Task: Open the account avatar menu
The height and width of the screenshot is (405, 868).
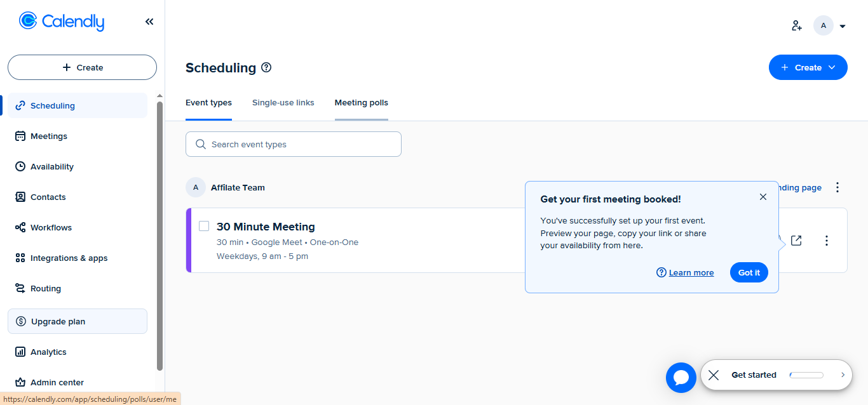Action: click(x=824, y=25)
